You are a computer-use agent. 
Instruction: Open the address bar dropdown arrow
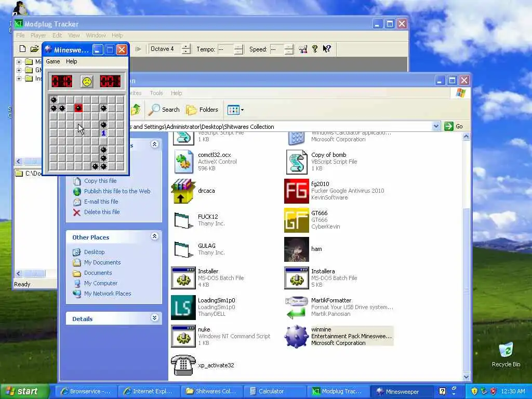pos(436,127)
